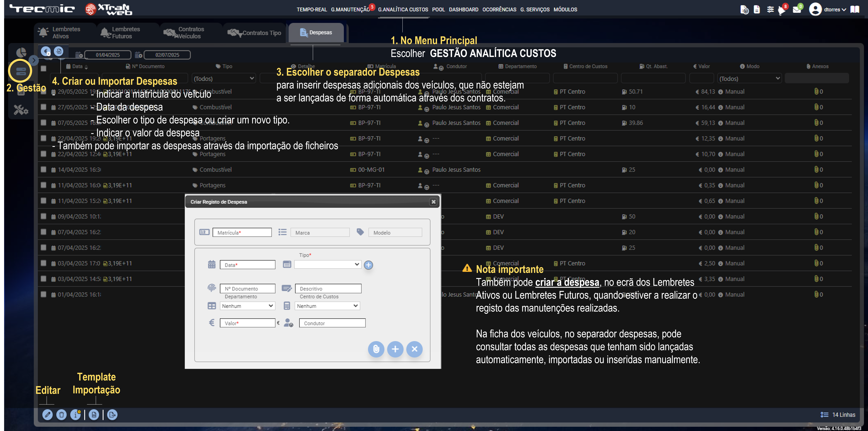Open the G.MANUTENÇÃO menu
Viewport: 868px width, 431px height.
[350, 9]
